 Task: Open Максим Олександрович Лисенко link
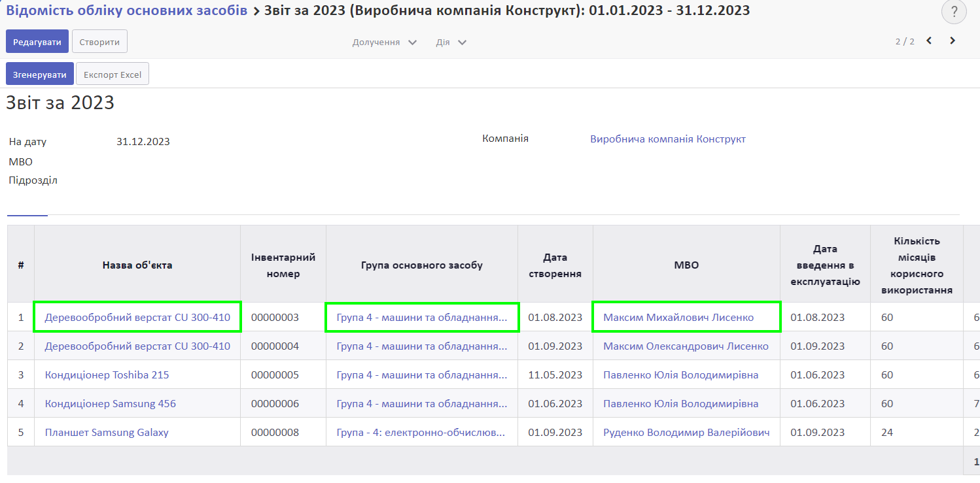click(686, 346)
